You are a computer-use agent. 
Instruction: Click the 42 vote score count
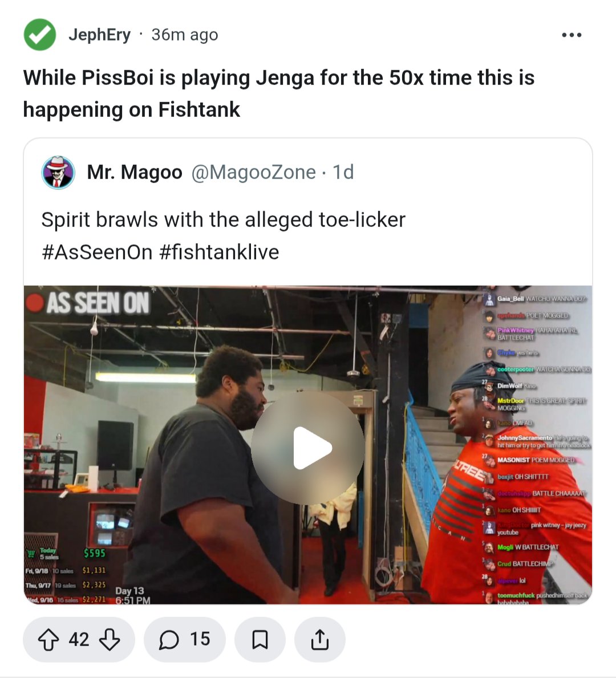(79, 640)
